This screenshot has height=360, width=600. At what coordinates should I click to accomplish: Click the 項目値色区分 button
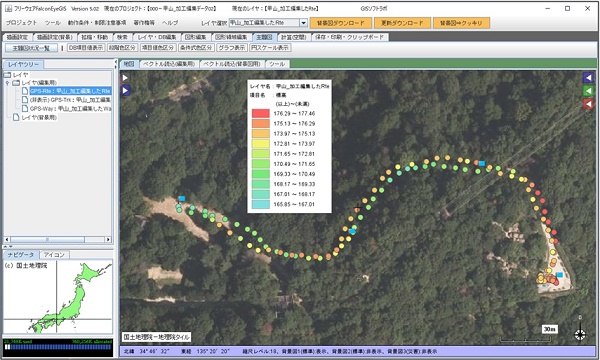coord(157,48)
